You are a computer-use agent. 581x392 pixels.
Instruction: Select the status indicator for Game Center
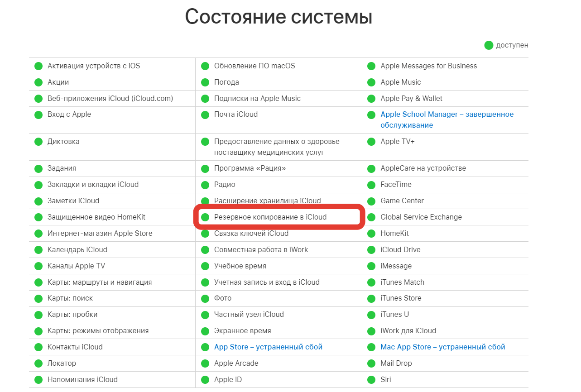pyautogui.click(x=372, y=201)
